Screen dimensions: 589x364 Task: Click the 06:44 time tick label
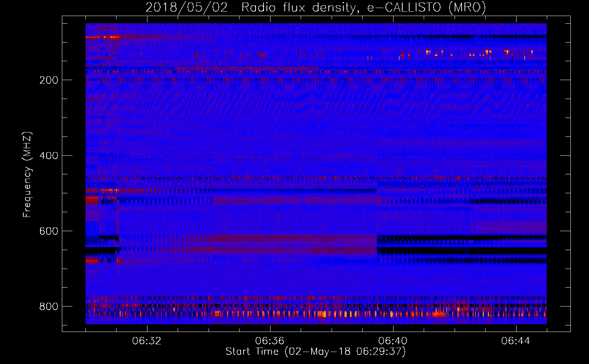[516, 341]
